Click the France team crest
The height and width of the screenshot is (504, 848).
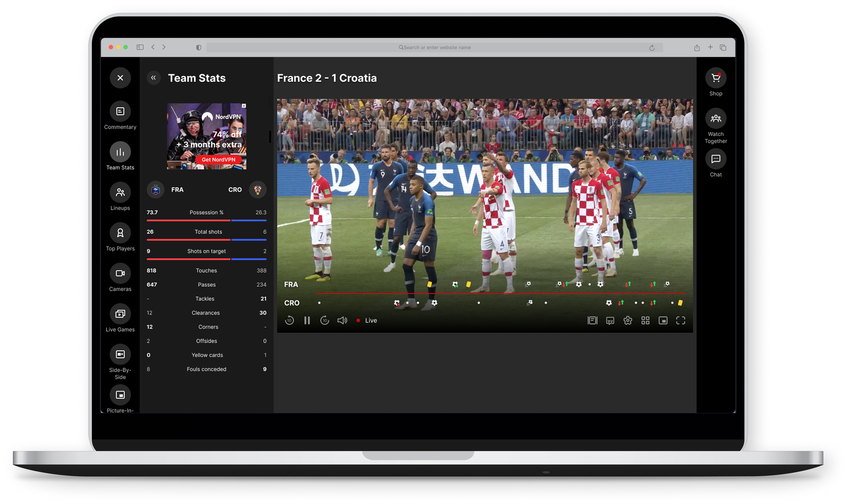tap(156, 189)
